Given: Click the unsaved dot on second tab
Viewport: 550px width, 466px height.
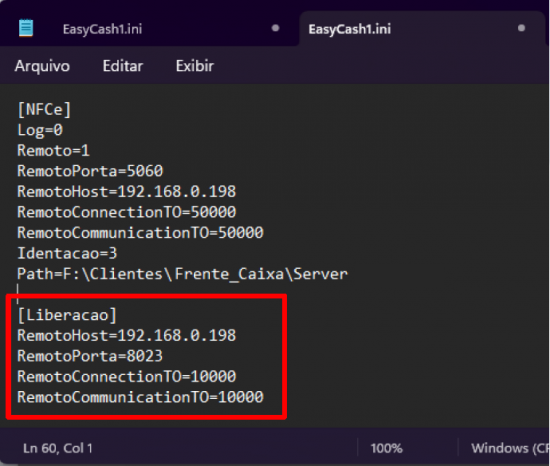Looking at the screenshot, I should [x=522, y=28].
